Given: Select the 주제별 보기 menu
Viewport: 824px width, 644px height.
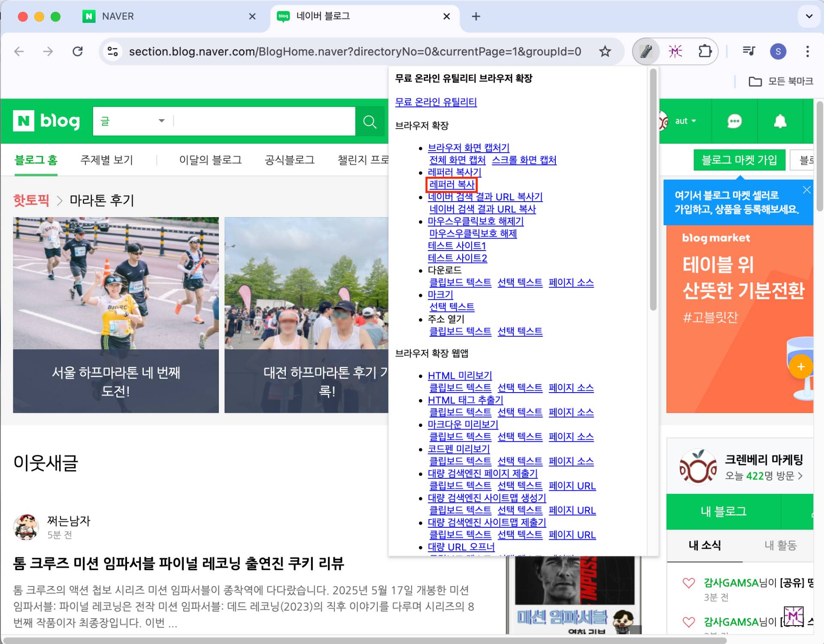Looking at the screenshot, I should pyautogui.click(x=106, y=160).
